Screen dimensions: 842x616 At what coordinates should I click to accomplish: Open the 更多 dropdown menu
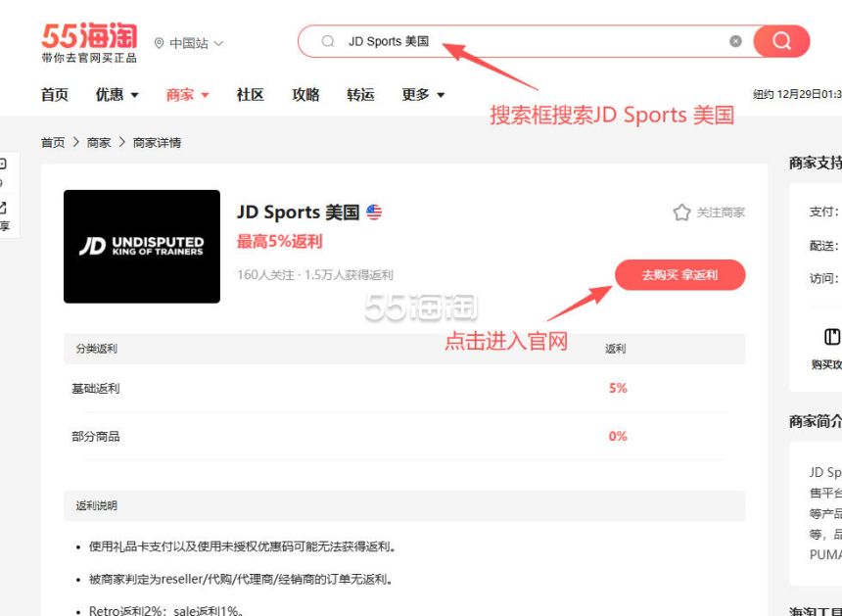pyautogui.click(x=423, y=95)
